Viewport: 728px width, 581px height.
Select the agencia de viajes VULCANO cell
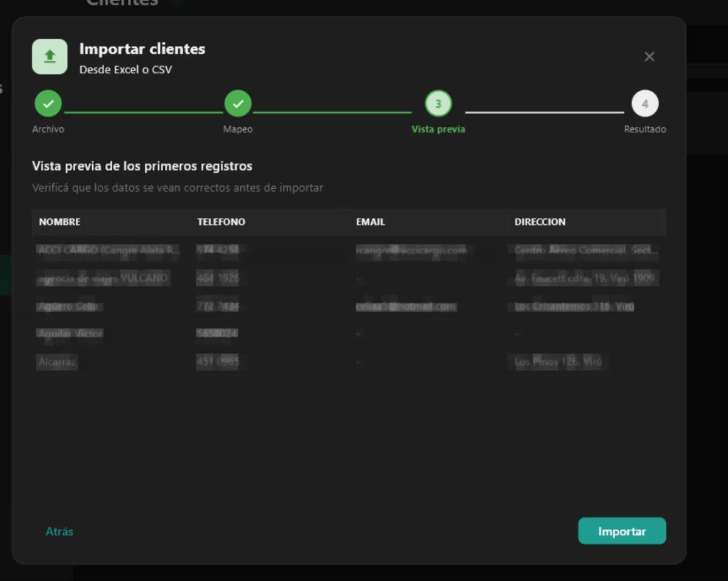[x=103, y=278]
